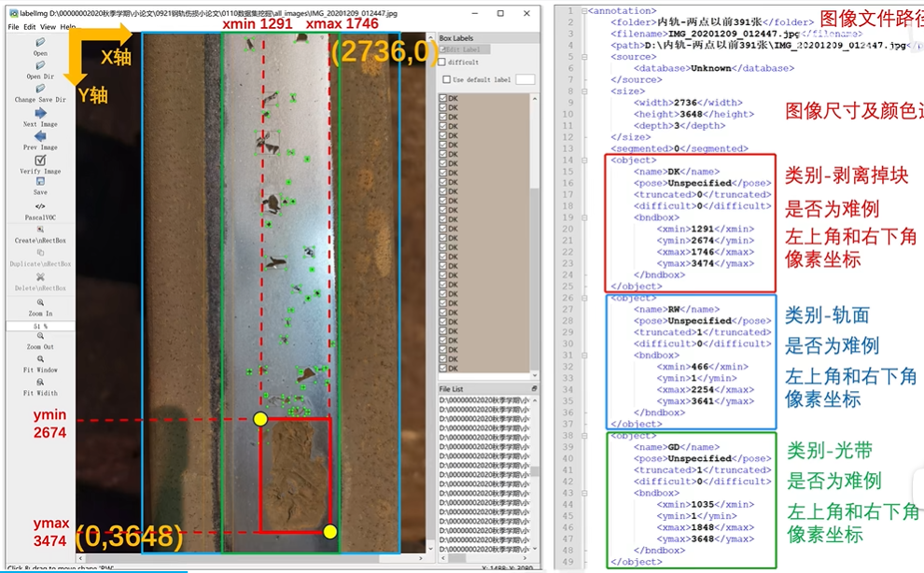Click the default label text field
Viewport: 924px width, 573px height.
coord(525,80)
